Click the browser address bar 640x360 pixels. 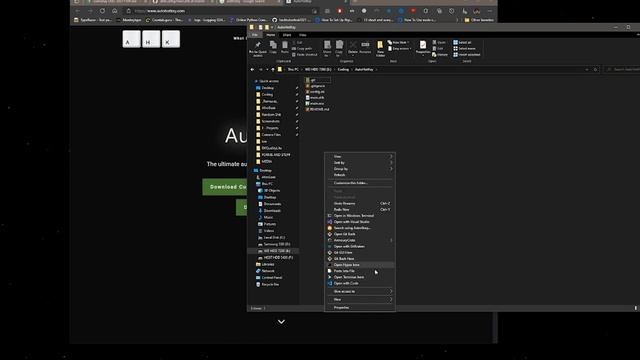220,11
